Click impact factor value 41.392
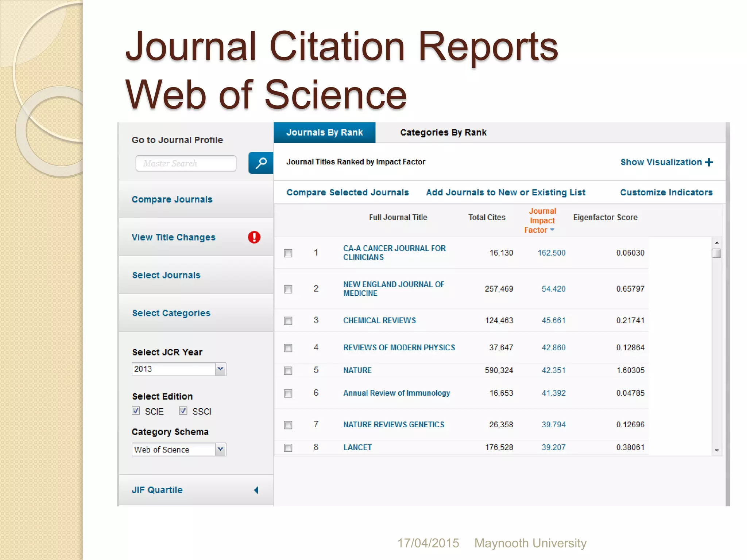The image size is (747, 560). click(x=553, y=393)
